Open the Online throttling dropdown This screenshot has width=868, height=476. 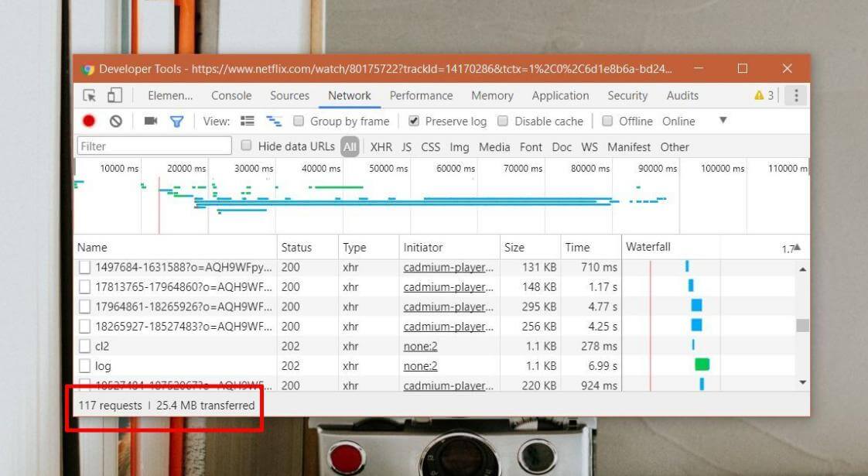click(678, 122)
